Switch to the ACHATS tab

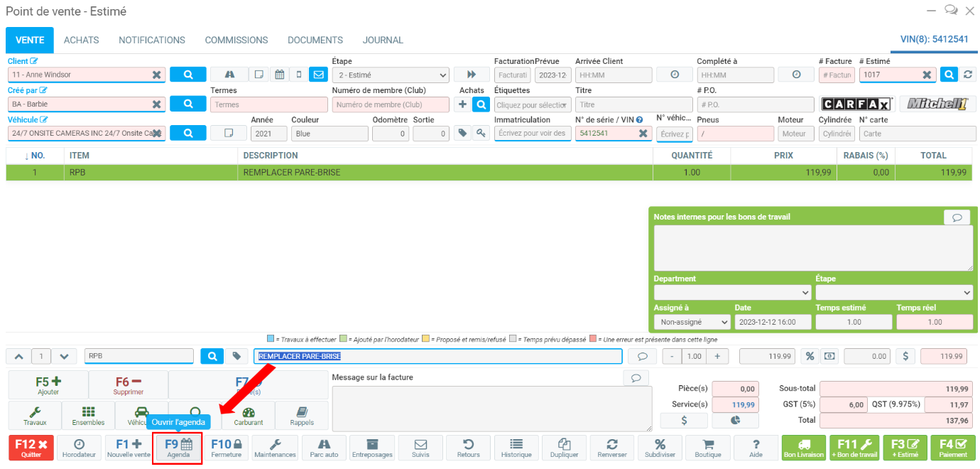tap(82, 41)
